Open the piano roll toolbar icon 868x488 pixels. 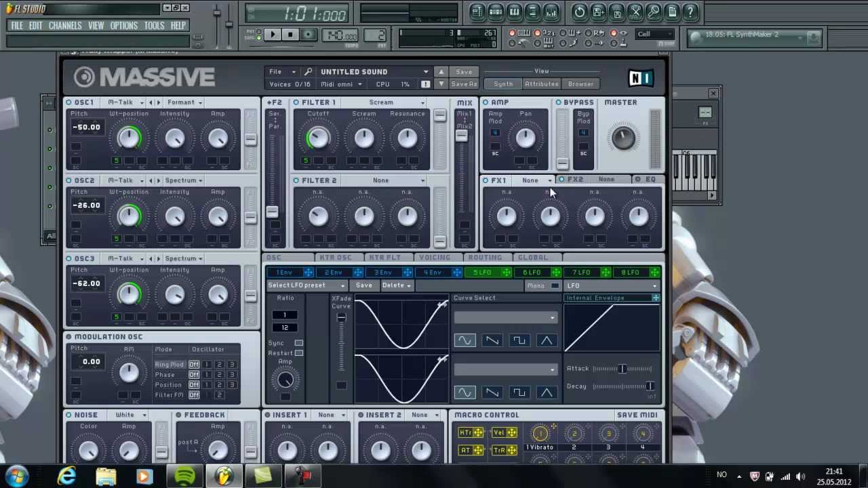tap(514, 12)
